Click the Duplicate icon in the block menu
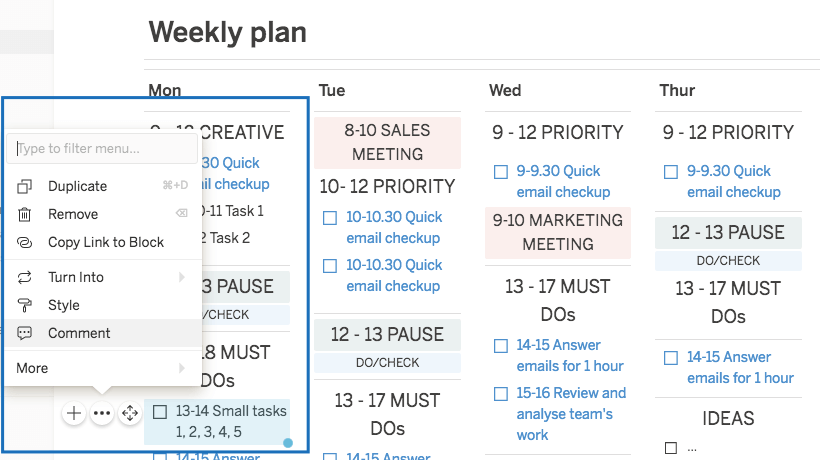This screenshot has height=460, width=820. 25,187
